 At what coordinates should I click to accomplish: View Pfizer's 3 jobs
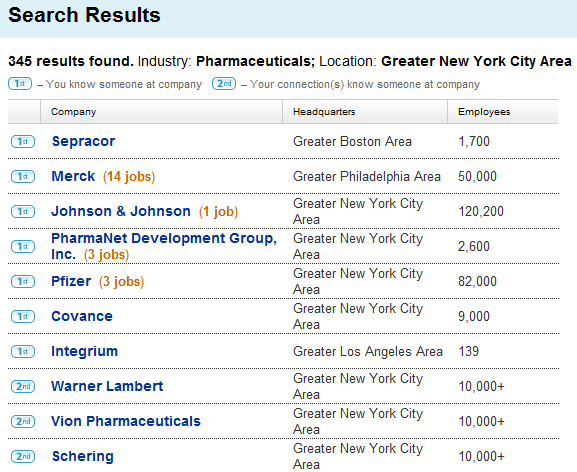pyautogui.click(x=121, y=281)
